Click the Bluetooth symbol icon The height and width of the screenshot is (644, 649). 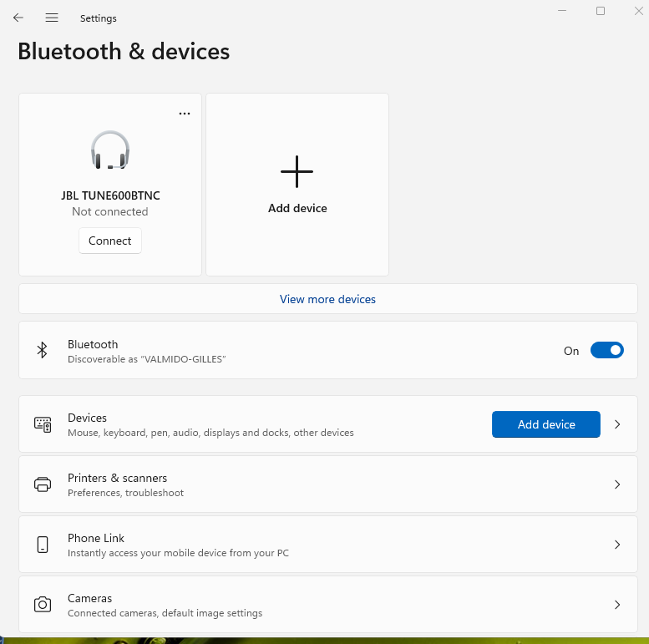pyautogui.click(x=43, y=350)
